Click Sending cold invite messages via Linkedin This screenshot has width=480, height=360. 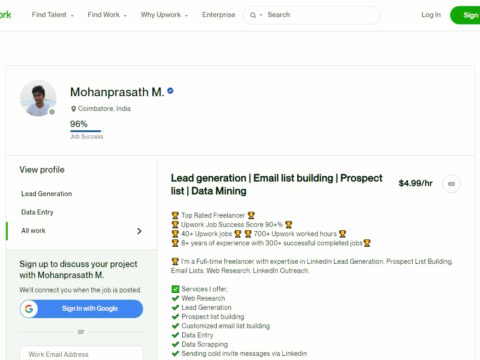click(244, 353)
